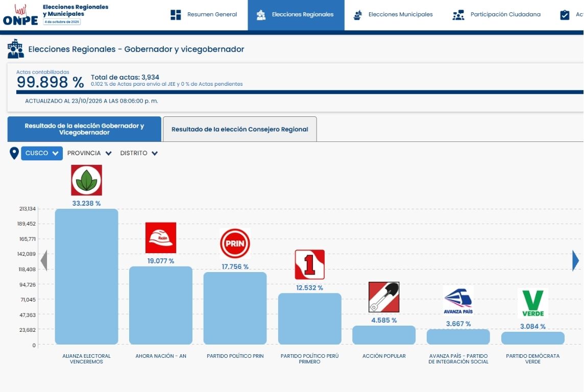
Task: Click the Perú Primero number 1 logo
Action: 309,265
